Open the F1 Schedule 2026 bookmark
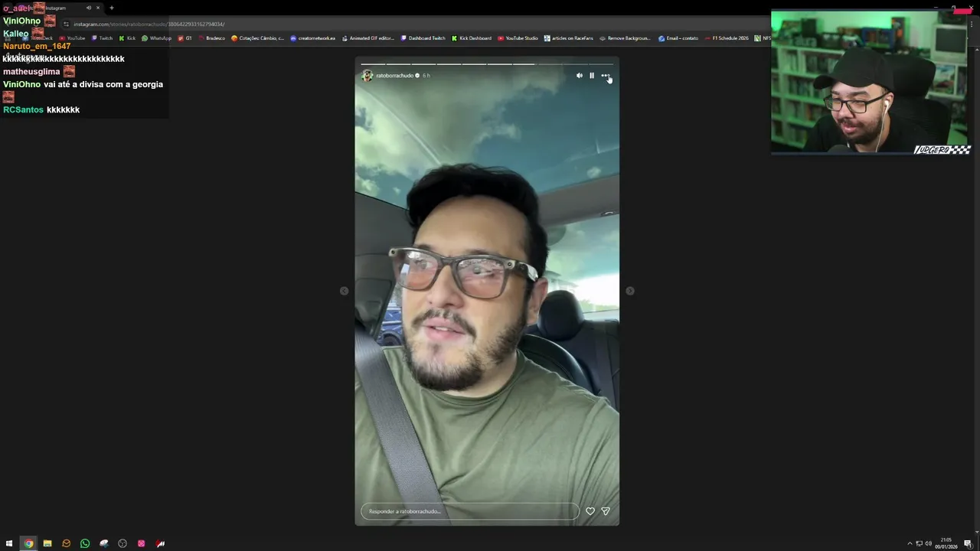This screenshot has height=551, width=980. pyautogui.click(x=727, y=38)
